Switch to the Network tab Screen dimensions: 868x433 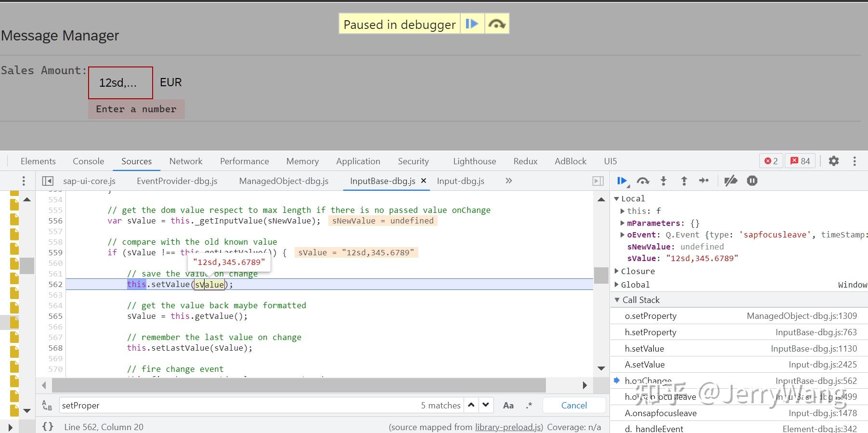click(x=185, y=161)
